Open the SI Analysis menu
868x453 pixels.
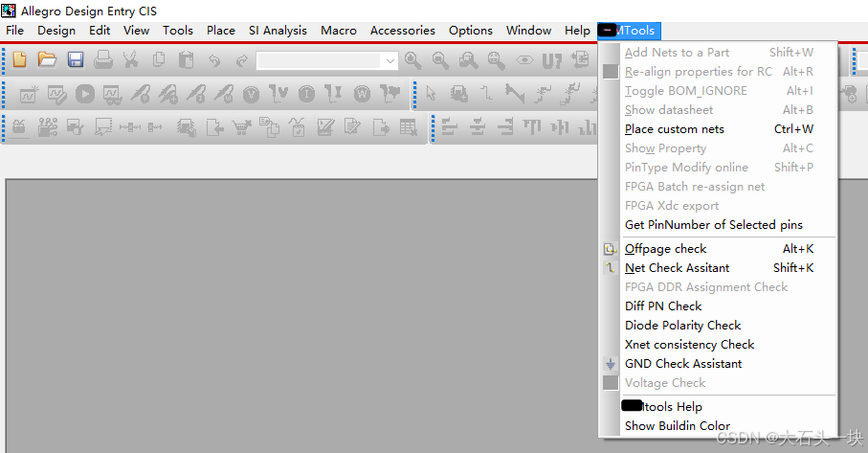[278, 31]
